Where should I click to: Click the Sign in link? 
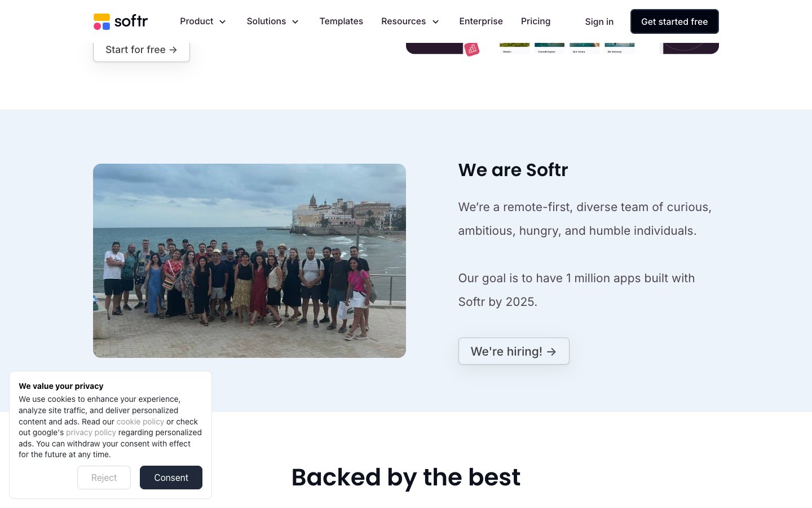(x=599, y=21)
